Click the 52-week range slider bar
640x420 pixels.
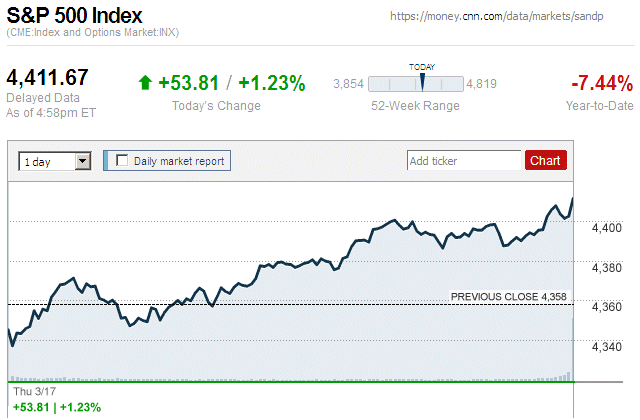pyautogui.click(x=416, y=84)
